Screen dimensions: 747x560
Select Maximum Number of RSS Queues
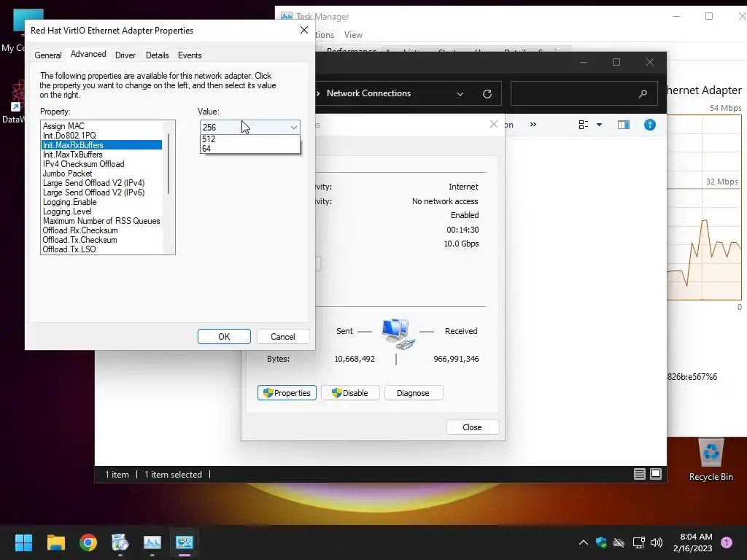[x=102, y=221]
